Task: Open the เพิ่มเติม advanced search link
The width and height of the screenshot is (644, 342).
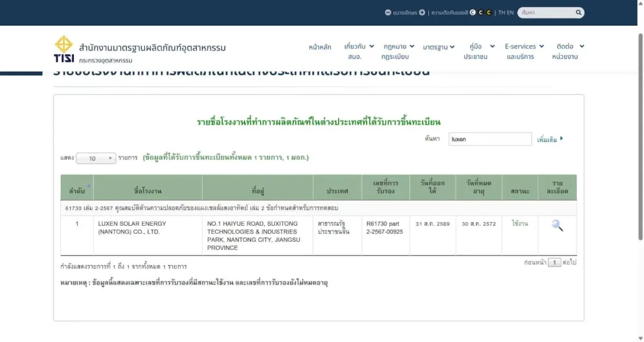Action: (x=550, y=139)
